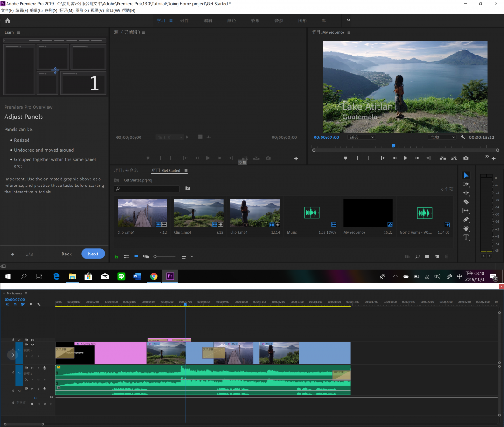The image size is (504, 427).
Task: Click the Back button in Learn panel
Action: [66, 254]
